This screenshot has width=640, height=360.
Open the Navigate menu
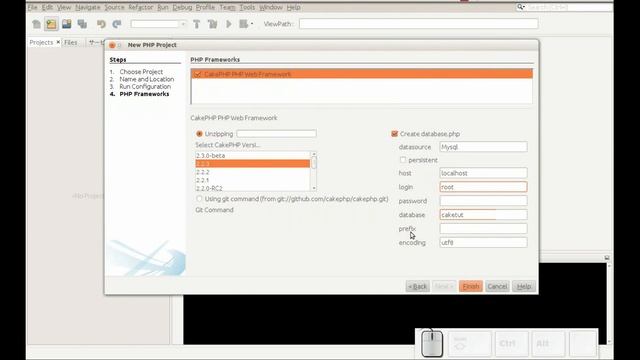pyautogui.click(x=87, y=7)
